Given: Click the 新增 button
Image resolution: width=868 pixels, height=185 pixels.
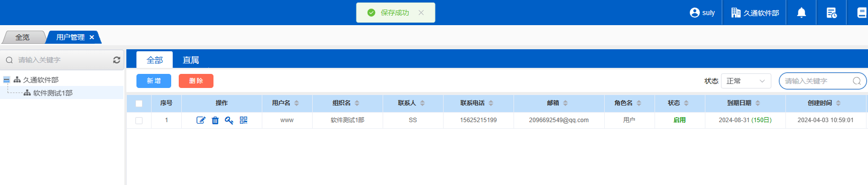Looking at the screenshot, I should click(154, 81).
